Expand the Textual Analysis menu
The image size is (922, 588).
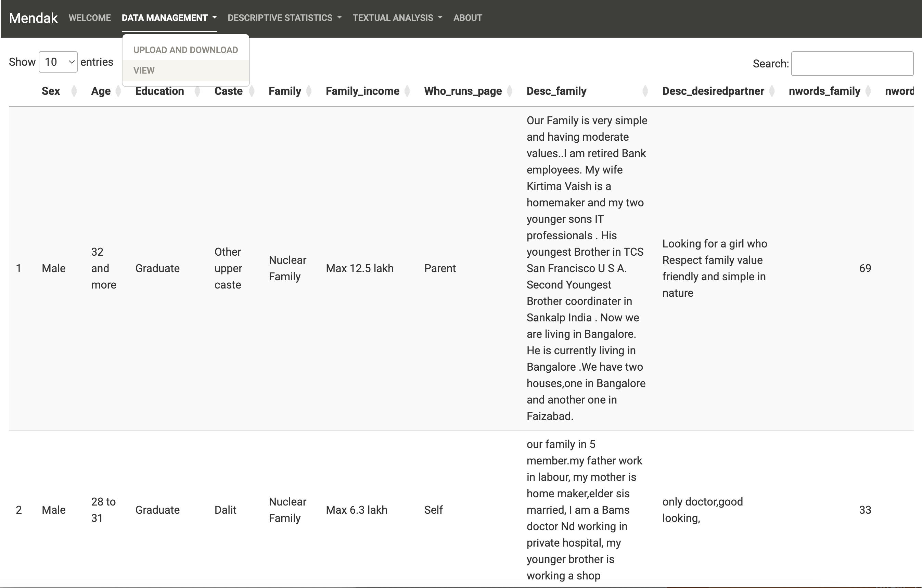pyautogui.click(x=397, y=18)
